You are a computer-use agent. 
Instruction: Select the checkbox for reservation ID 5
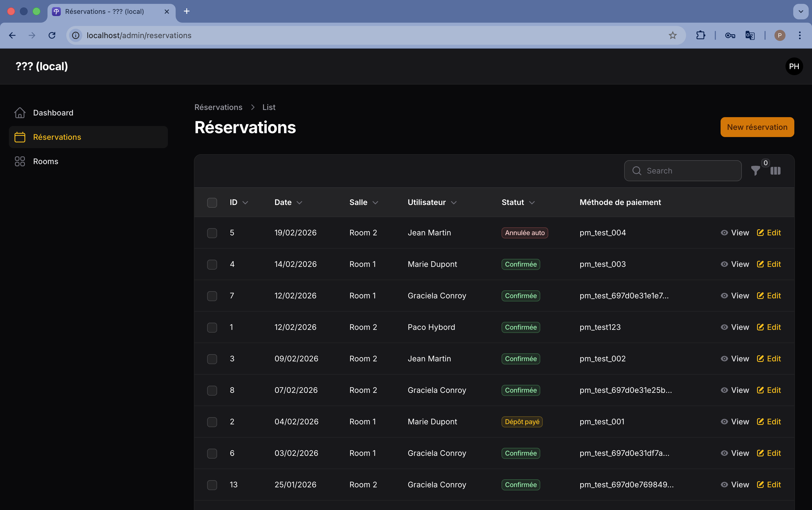pos(212,233)
